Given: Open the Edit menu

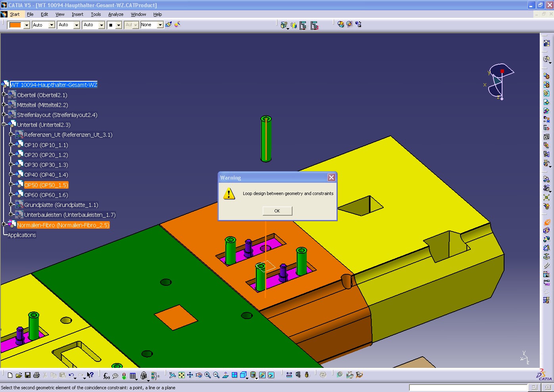Looking at the screenshot, I should (x=44, y=14).
